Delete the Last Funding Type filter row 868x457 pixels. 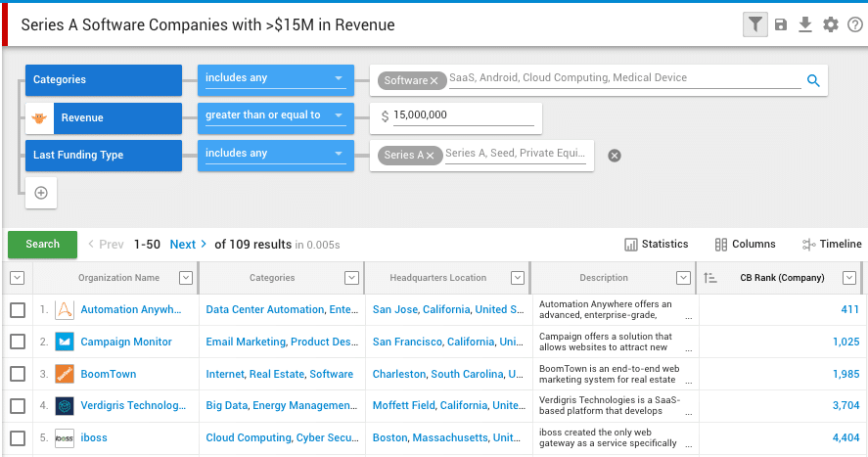pos(615,156)
